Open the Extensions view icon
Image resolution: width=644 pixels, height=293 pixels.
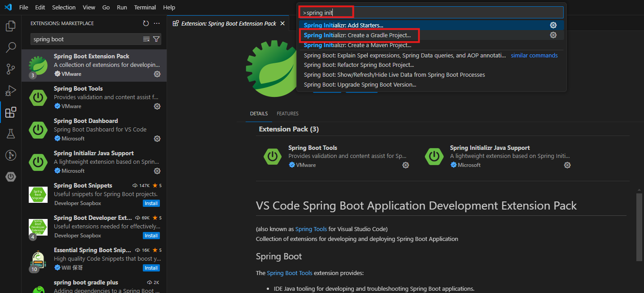pyautogui.click(x=10, y=112)
